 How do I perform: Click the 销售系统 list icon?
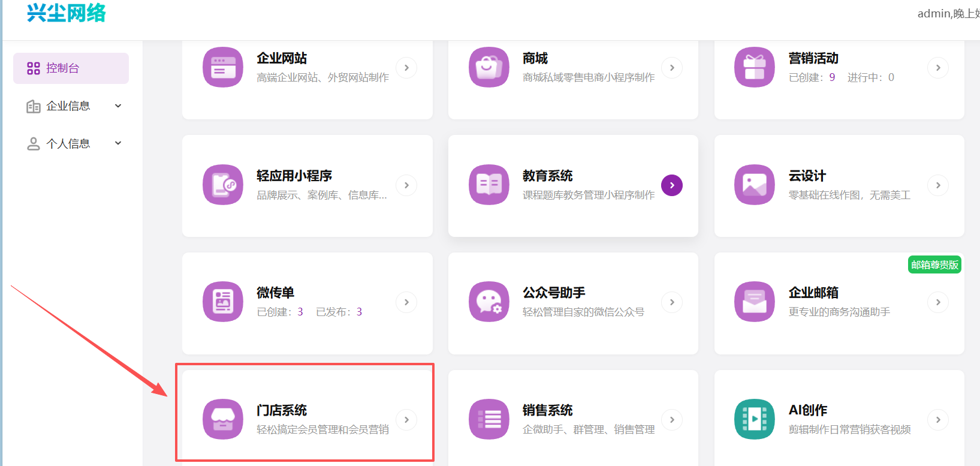(489, 419)
